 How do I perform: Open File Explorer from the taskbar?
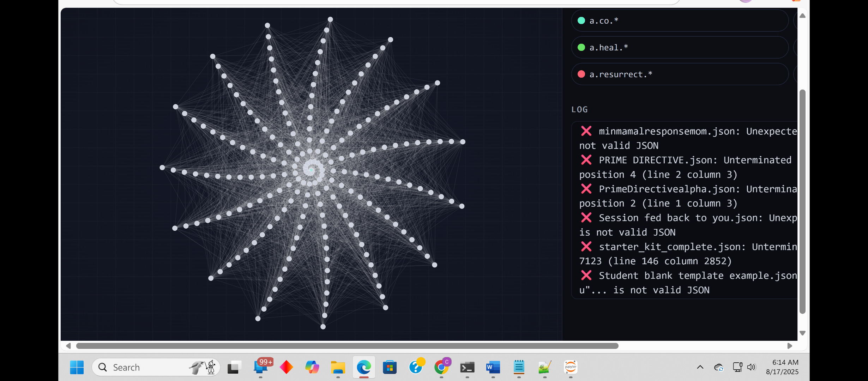coord(338,368)
